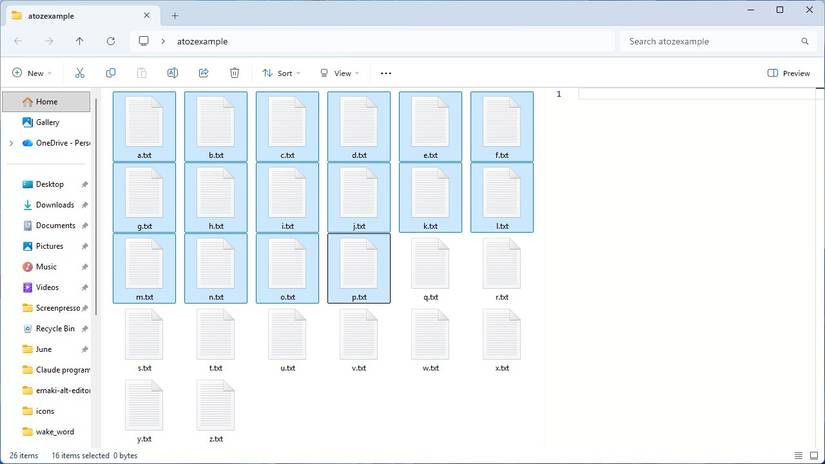Select the w.txt file icon
This screenshot has width=825, height=464.
[430, 335]
